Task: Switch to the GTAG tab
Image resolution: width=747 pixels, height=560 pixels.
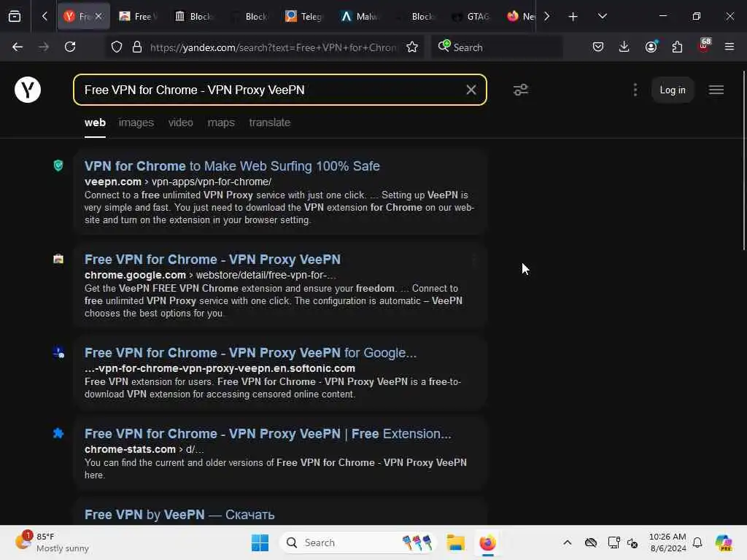Action: point(470,17)
